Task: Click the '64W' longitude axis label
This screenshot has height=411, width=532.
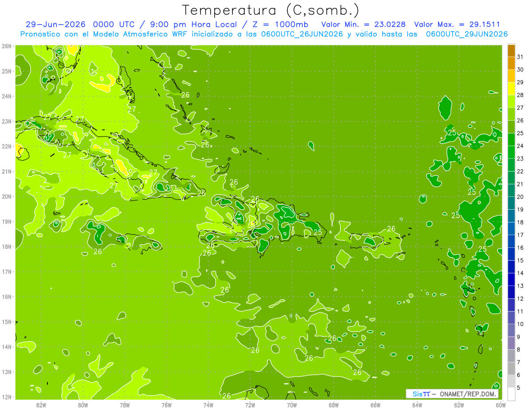Action: click(417, 405)
